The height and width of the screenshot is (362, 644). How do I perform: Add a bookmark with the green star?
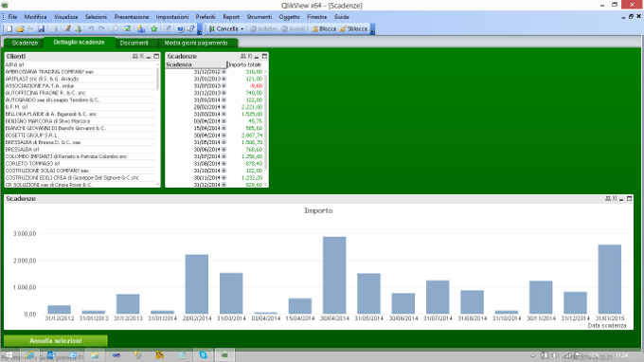(154, 28)
